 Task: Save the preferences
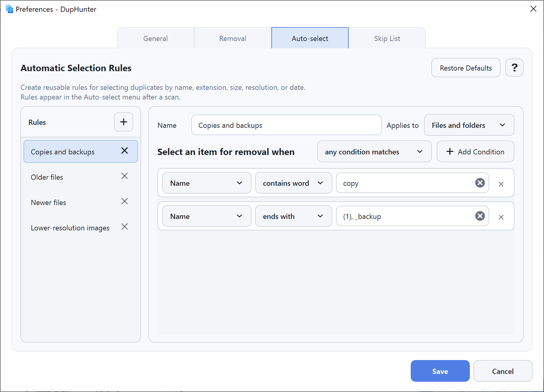pos(440,371)
